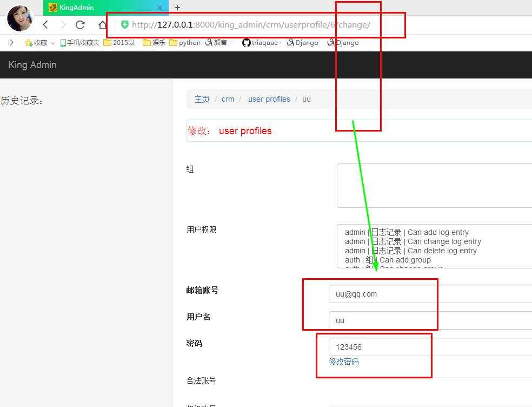
Task: Close the KingAdmin tab
Action: (160, 8)
